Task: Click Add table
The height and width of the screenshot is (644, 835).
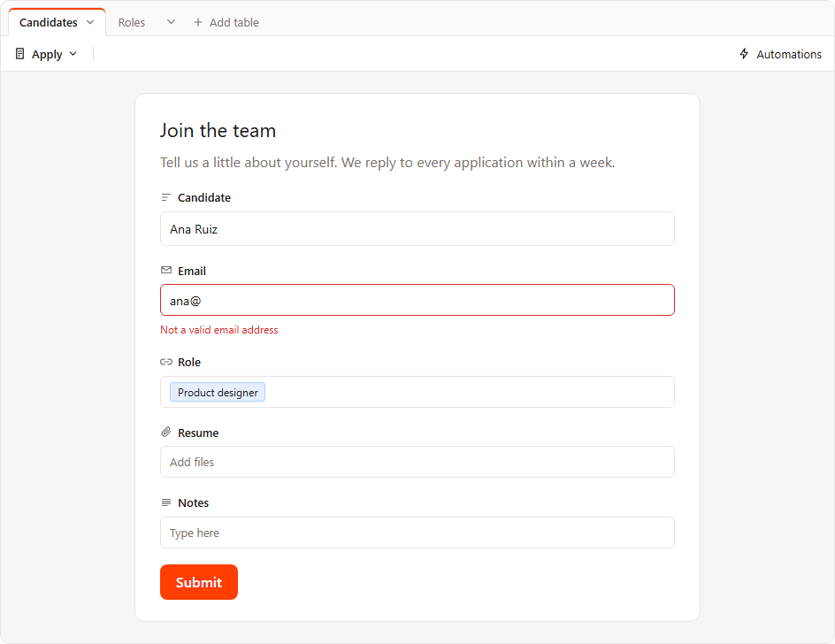Action: click(x=226, y=22)
